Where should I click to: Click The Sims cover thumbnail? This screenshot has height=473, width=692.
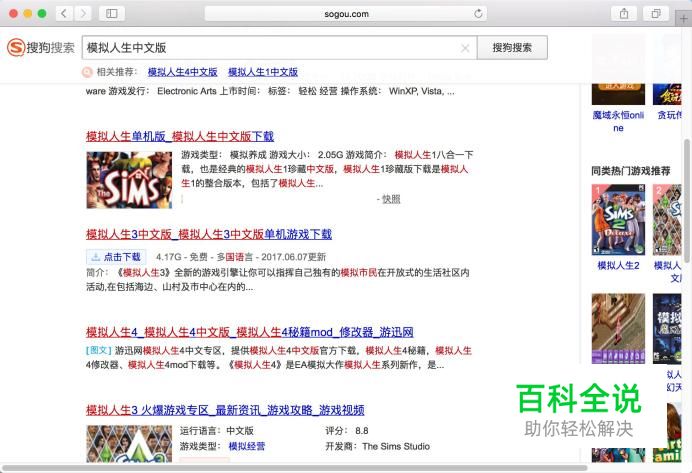[x=129, y=180]
